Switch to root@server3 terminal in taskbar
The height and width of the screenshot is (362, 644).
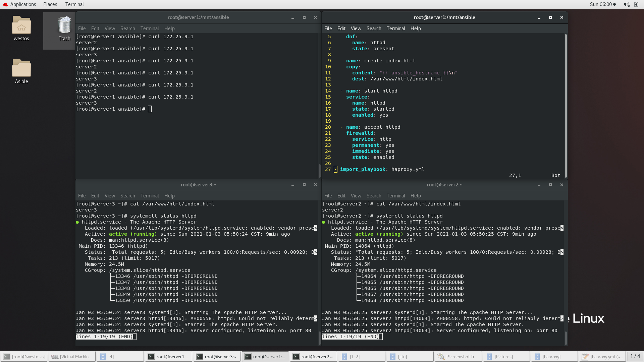point(217,357)
